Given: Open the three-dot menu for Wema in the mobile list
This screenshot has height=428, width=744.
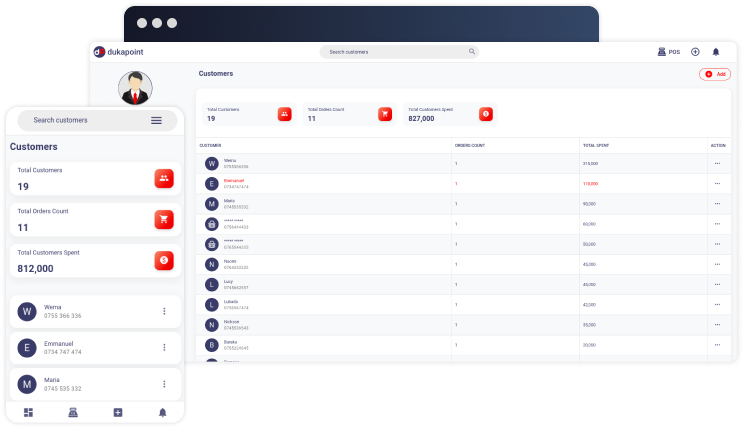Looking at the screenshot, I should pos(164,311).
